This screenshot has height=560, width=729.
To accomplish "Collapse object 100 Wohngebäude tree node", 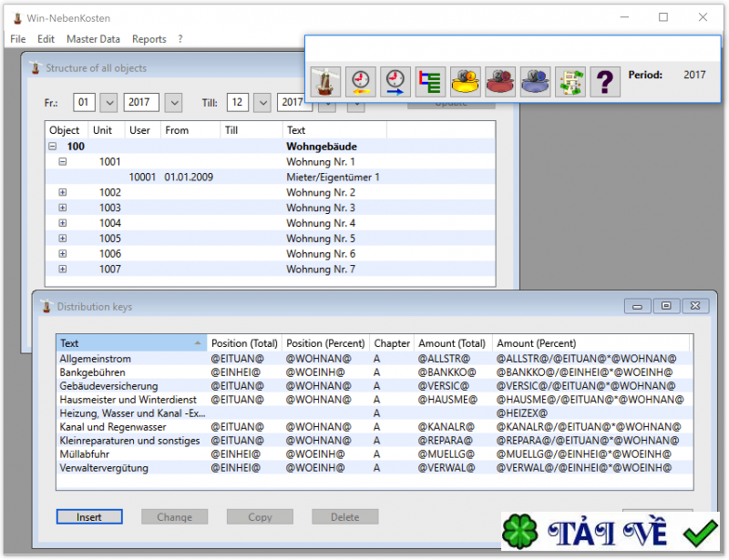I will [53, 146].
